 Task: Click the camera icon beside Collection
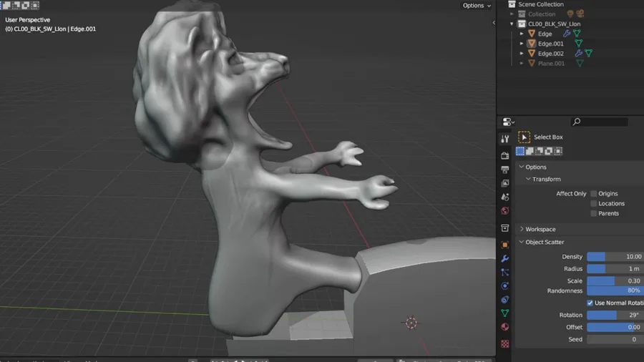pos(580,14)
